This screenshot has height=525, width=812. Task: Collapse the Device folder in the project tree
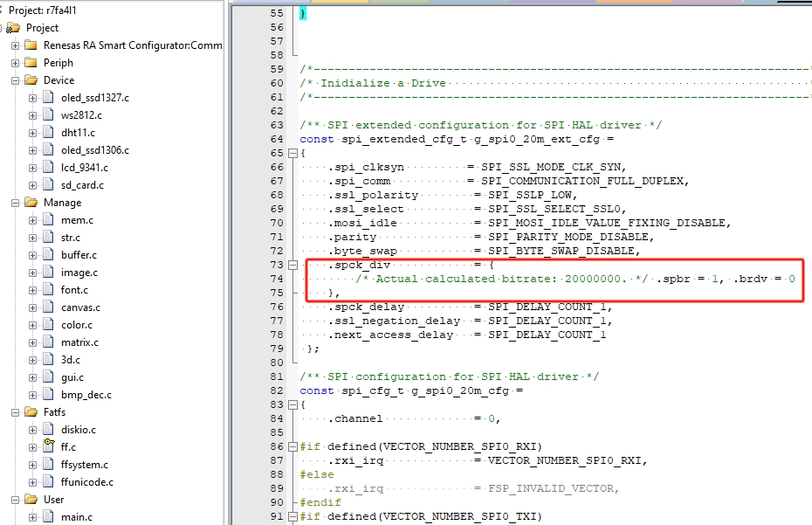pos(15,80)
